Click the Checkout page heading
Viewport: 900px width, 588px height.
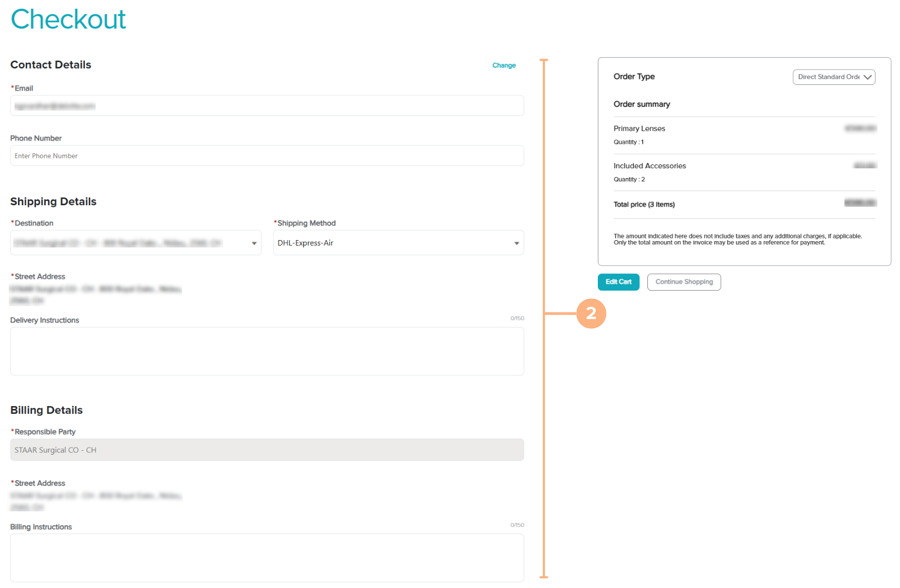tap(69, 20)
